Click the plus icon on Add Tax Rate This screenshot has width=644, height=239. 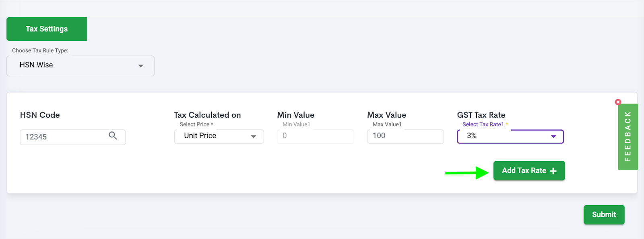pyautogui.click(x=553, y=171)
